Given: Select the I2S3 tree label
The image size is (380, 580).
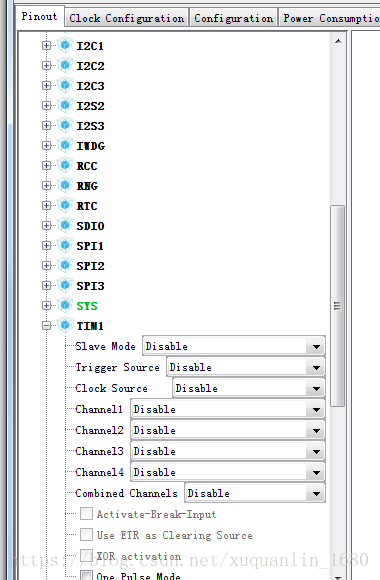Looking at the screenshot, I should pos(90,126).
